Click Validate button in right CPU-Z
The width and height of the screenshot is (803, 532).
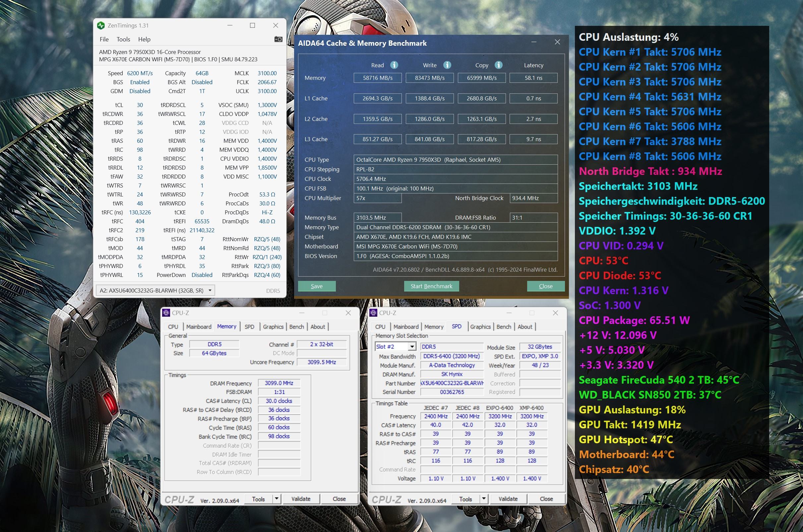pyautogui.click(x=508, y=499)
